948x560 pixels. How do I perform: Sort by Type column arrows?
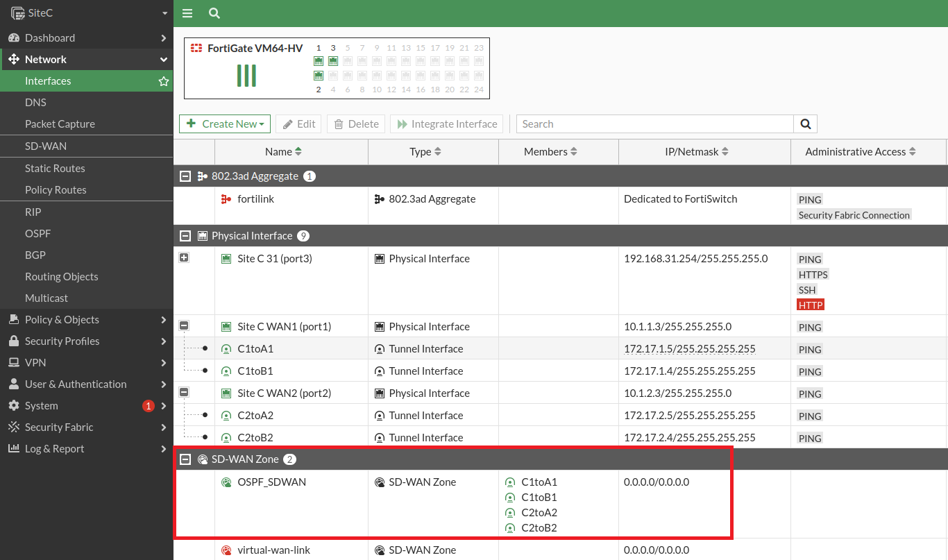pyautogui.click(x=438, y=152)
